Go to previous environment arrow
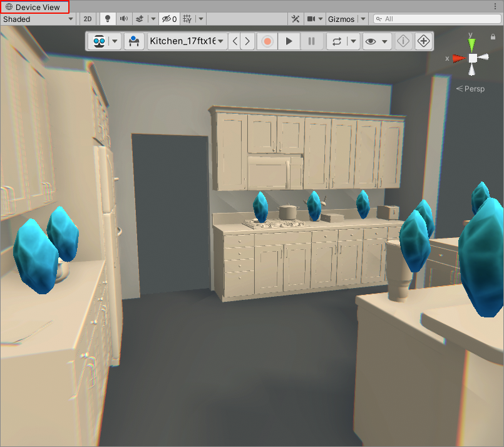 tap(235, 41)
